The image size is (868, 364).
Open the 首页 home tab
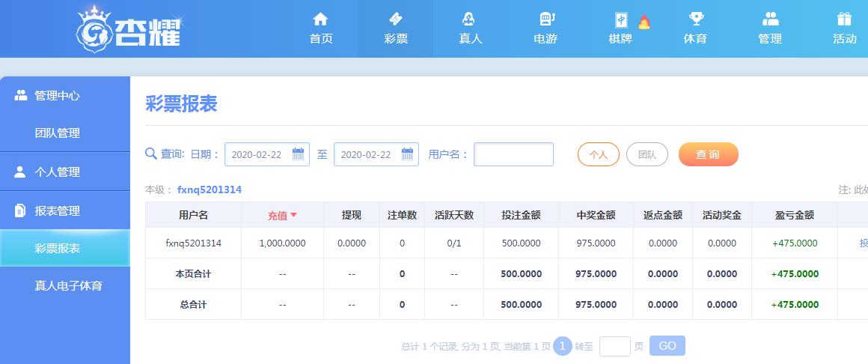pyautogui.click(x=320, y=28)
